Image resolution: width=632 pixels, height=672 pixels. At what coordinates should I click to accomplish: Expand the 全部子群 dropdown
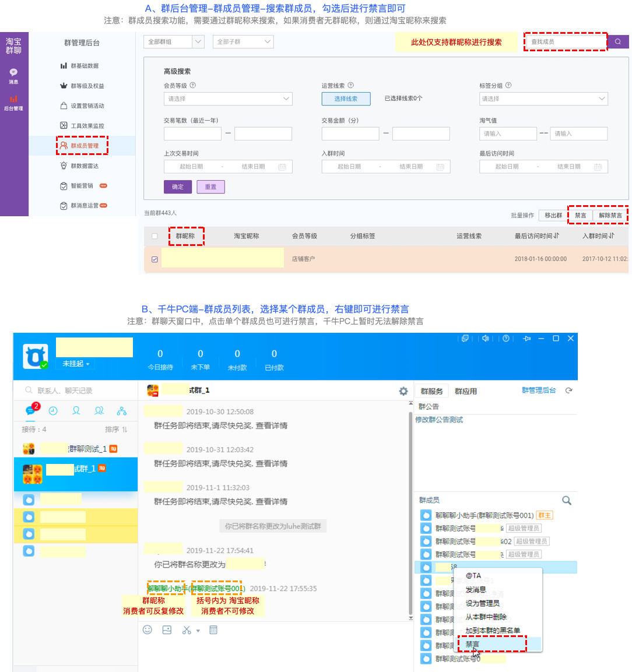click(243, 41)
